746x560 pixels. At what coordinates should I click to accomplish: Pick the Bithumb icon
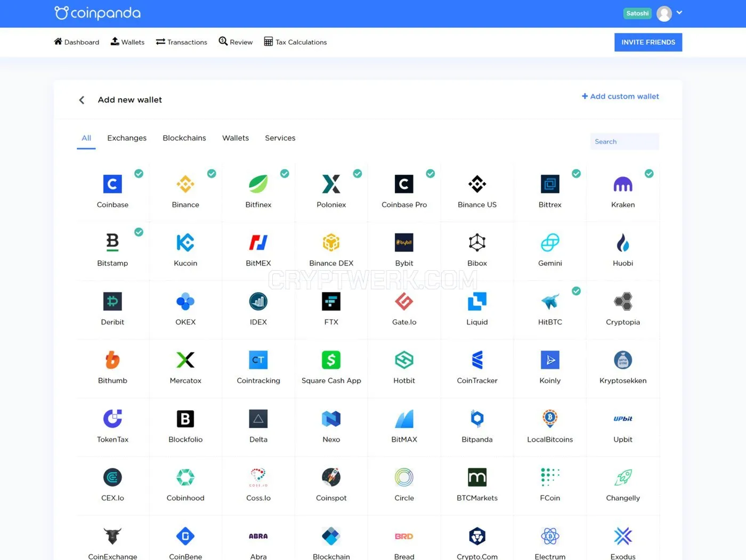click(x=112, y=360)
